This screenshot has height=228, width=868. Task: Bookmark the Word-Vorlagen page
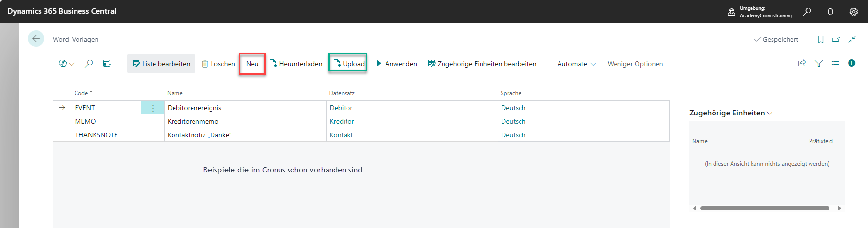point(821,39)
